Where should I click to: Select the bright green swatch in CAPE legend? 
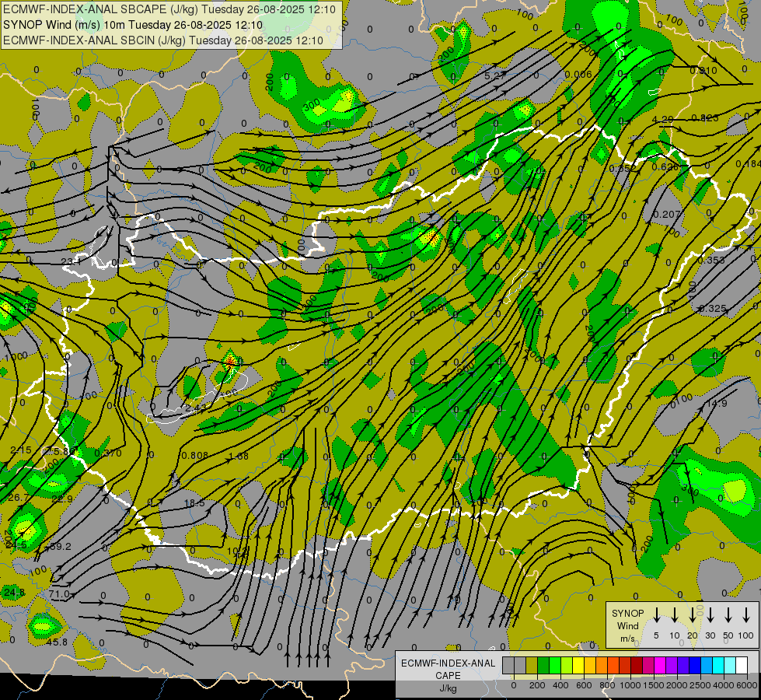click(x=555, y=665)
